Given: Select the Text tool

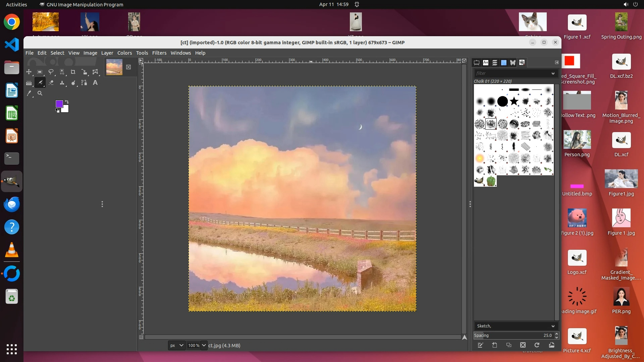Looking at the screenshot, I should point(95,82).
